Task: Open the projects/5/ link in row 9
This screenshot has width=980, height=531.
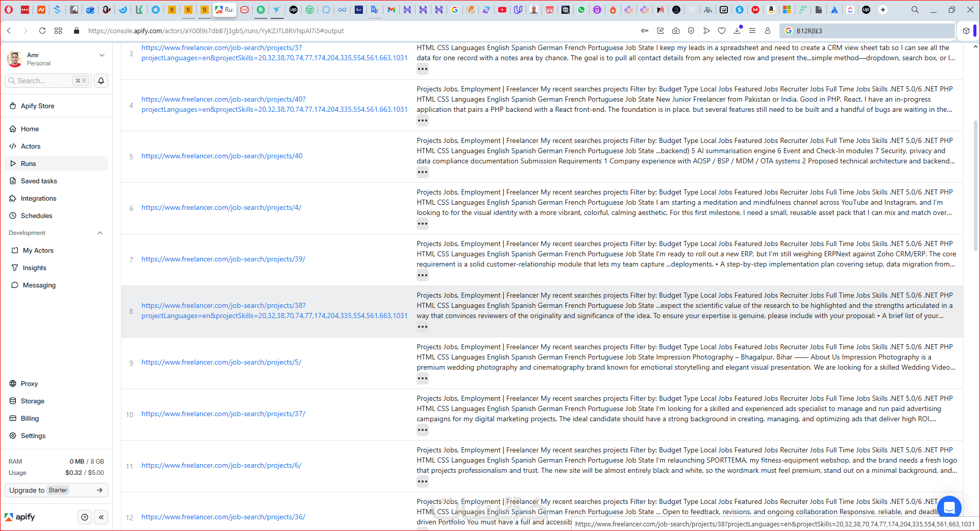Action: (222, 363)
